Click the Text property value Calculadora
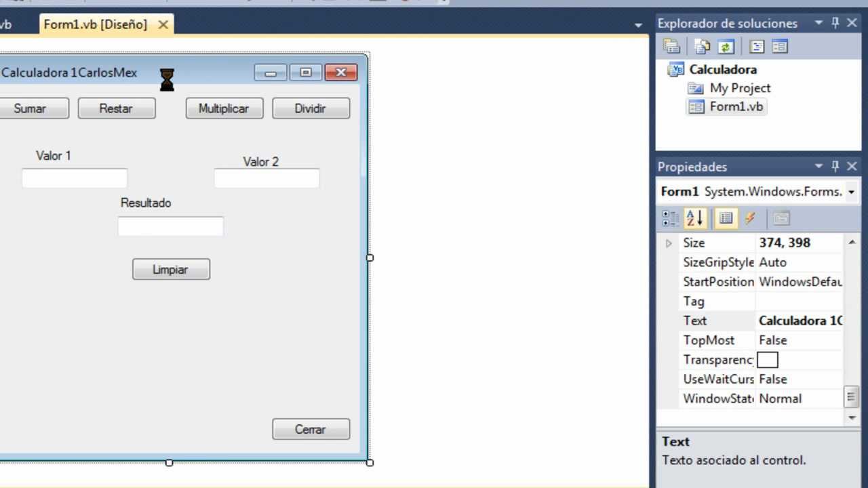 pyautogui.click(x=800, y=321)
